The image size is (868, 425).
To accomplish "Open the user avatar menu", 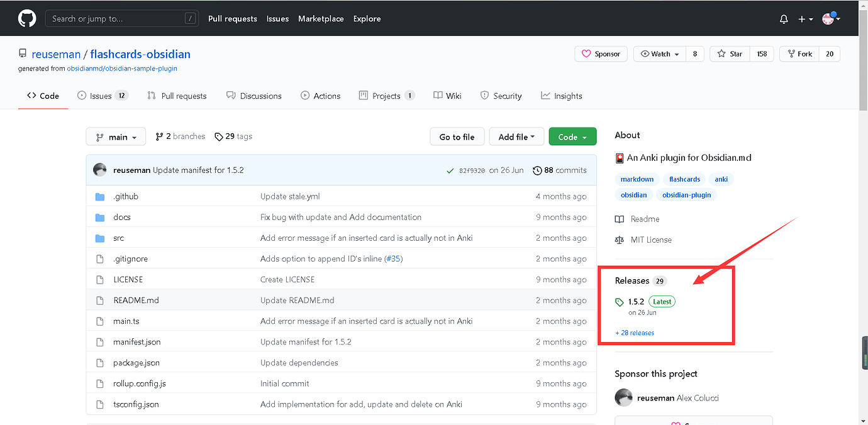I will (x=831, y=19).
